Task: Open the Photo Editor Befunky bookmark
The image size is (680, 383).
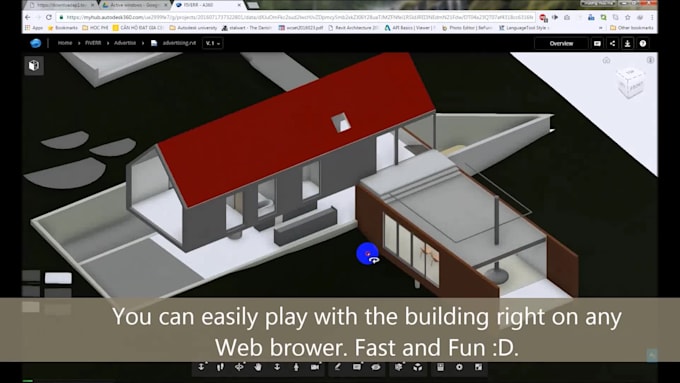Action: click(467, 28)
